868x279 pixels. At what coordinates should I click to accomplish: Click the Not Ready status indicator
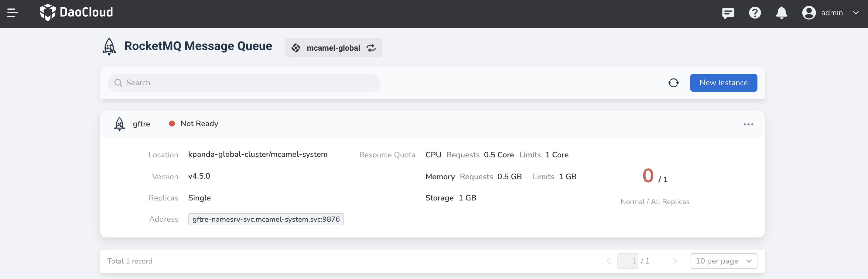tap(173, 123)
